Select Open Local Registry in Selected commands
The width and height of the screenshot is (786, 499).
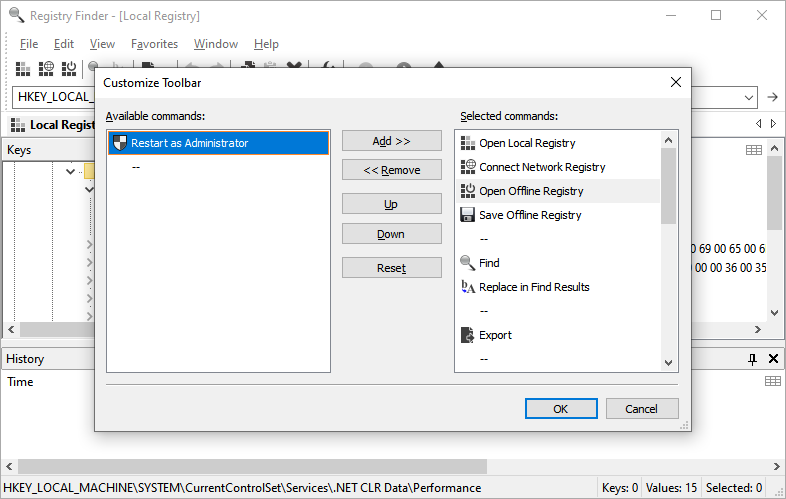[x=558, y=143]
